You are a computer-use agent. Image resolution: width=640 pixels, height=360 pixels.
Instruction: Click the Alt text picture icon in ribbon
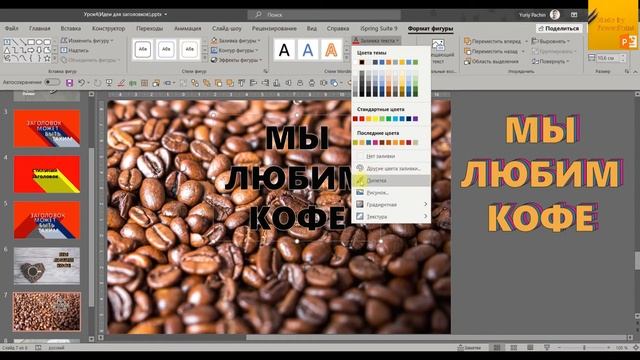438,45
